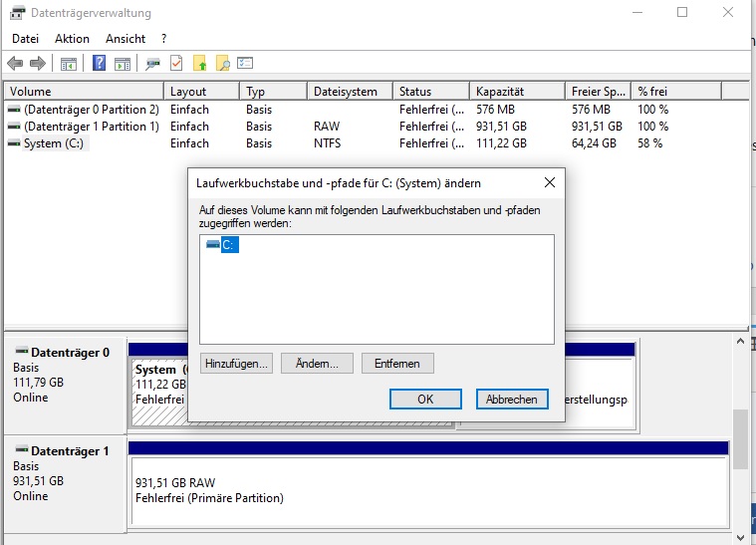Click the Forward arrow toolbar icon
The width and height of the screenshot is (756, 545).
point(38,63)
